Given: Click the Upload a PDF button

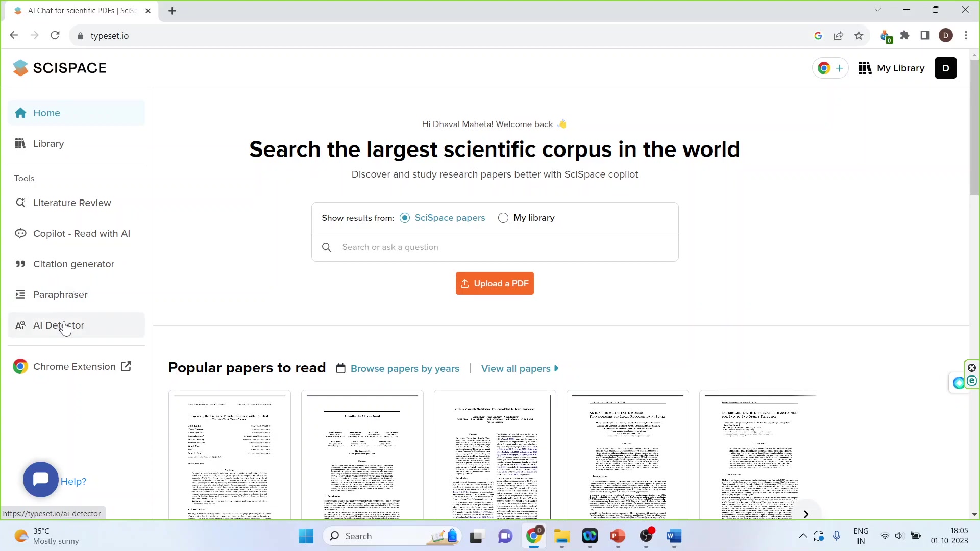Looking at the screenshot, I should tap(495, 283).
